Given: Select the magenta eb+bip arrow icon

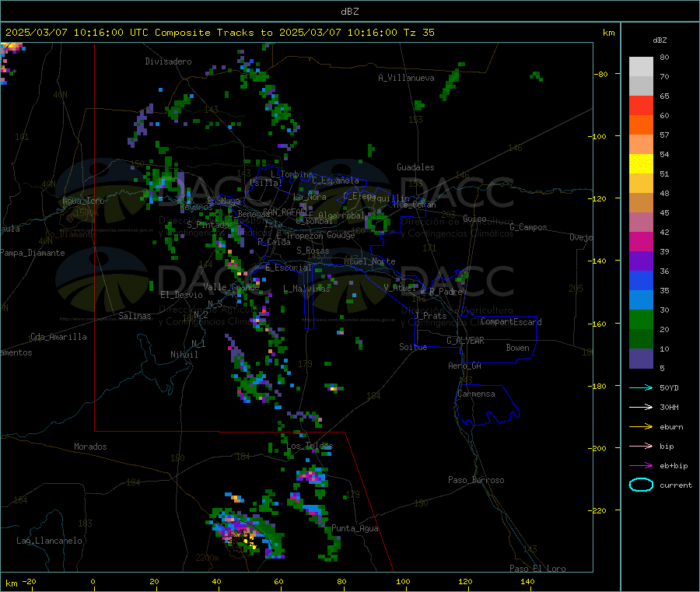Looking at the screenshot, I should point(641,465).
